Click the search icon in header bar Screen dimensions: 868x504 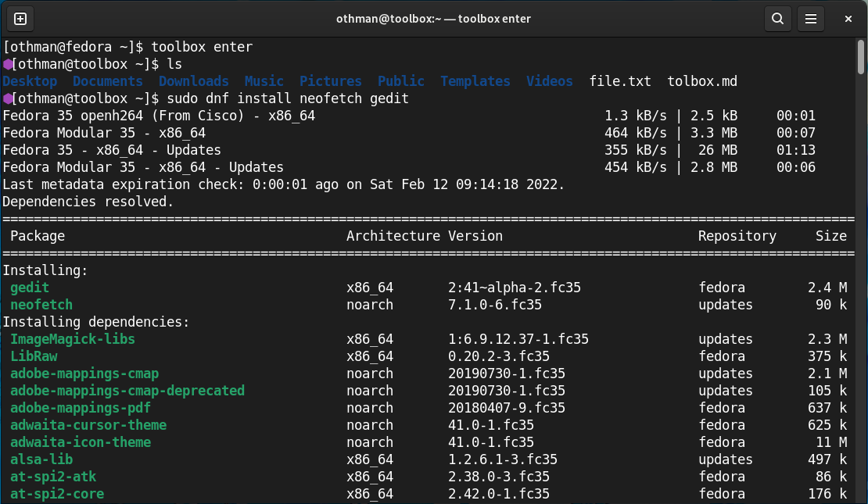tap(777, 18)
